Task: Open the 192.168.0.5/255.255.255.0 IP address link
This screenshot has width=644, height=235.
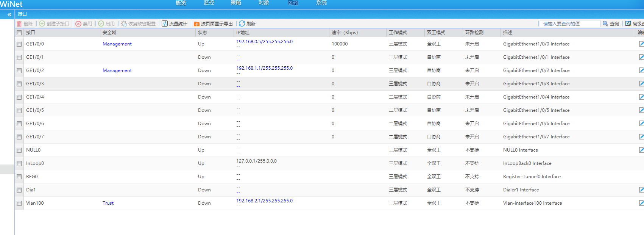Action: click(x=264, y=42)
